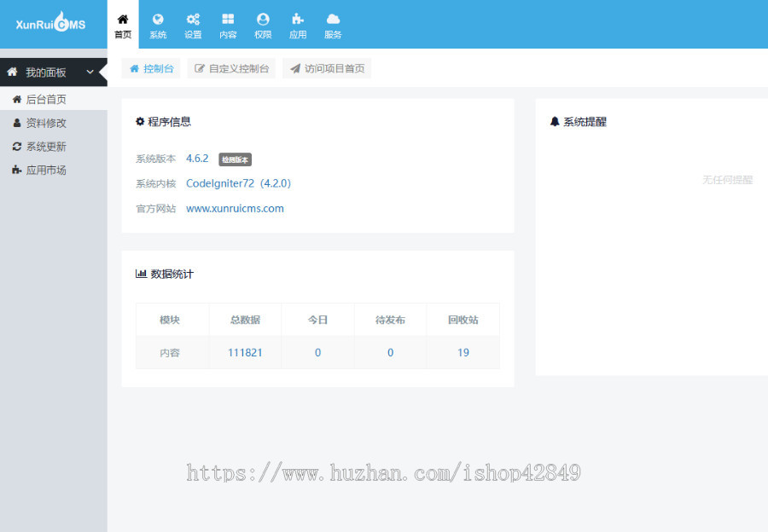The height and width of the screenshot is (532, 768).
Task: Click system version 4.6.2 link
Action: click(x=197, y=158)
